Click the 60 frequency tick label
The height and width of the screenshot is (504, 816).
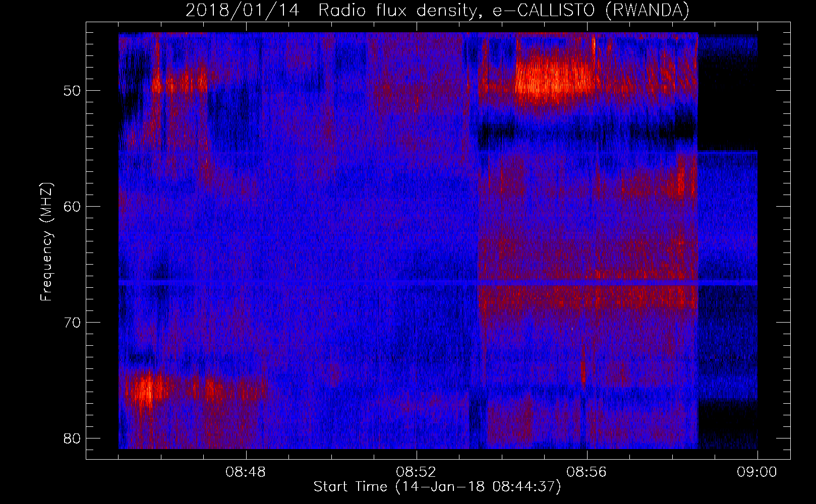click(x=73, y=206)
